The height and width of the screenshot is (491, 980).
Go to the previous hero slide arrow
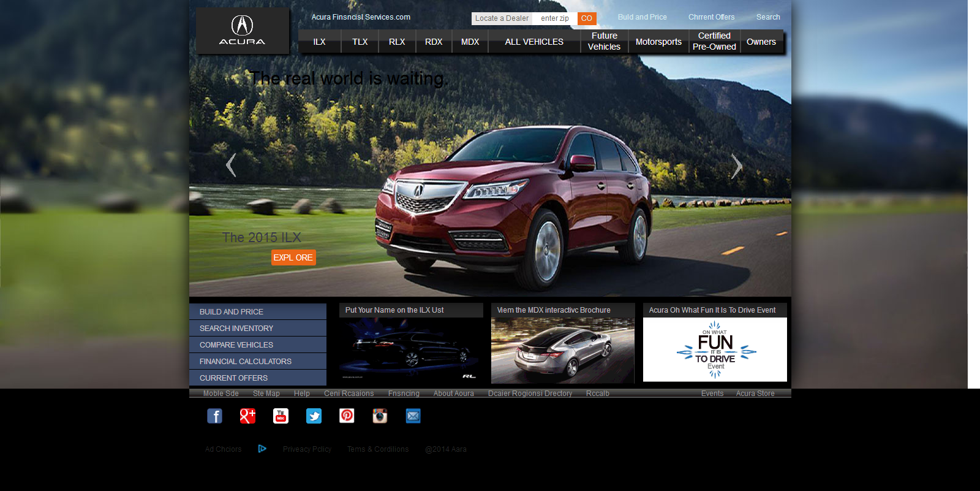pyautogui.click(x=231, y=165)
